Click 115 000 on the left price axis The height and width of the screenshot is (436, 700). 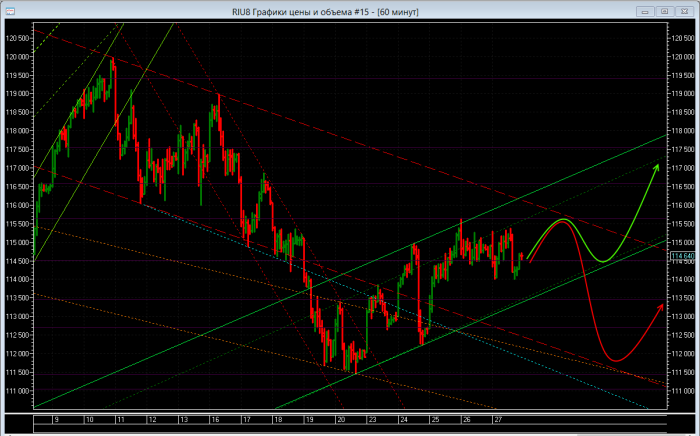click(x=17, y=242)
